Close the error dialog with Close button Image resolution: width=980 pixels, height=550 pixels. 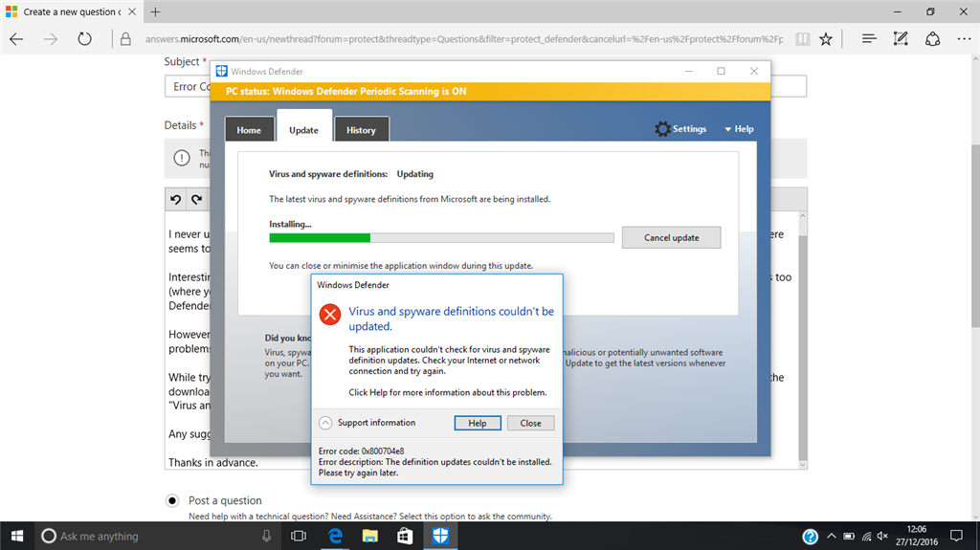pyautogui.click(x=530, y=423)
